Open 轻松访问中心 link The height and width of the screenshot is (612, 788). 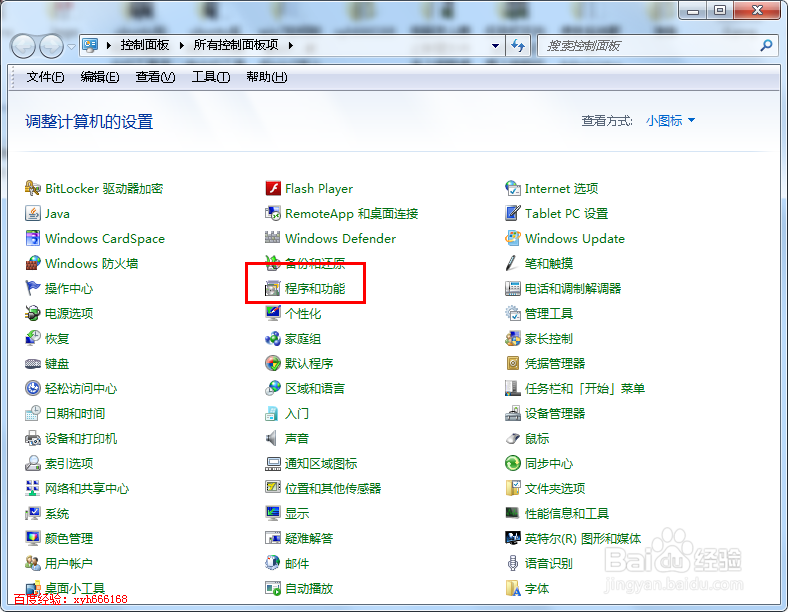pos(81,388)
